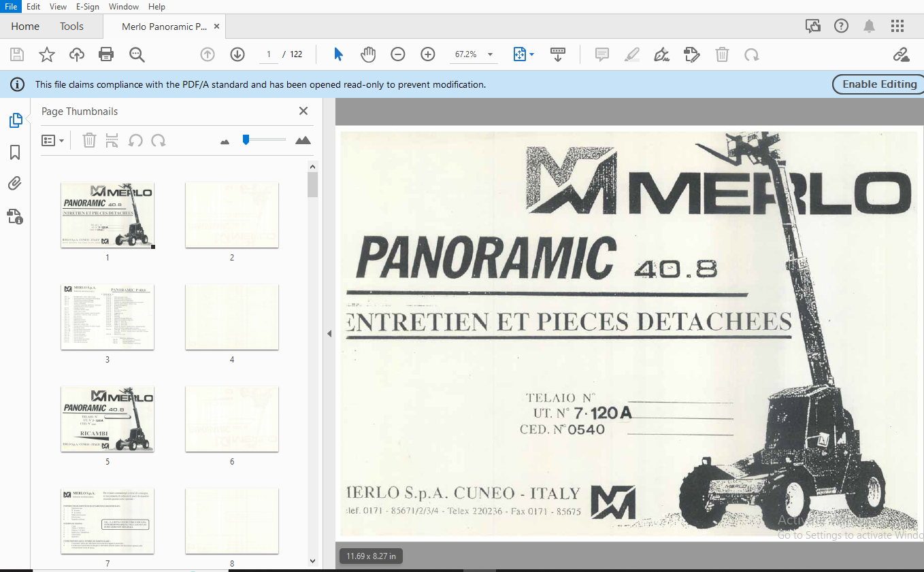The height and width of the screenshot is (572, 924).
Task: Open the thumbnail Options dropdown
Action: tap(52, 141)
